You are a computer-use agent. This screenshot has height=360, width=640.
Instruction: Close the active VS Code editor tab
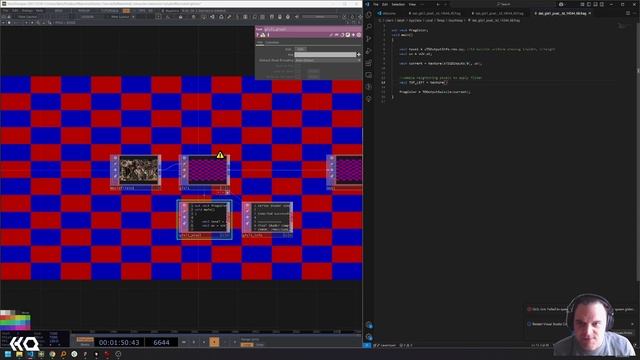coord(590,13)
